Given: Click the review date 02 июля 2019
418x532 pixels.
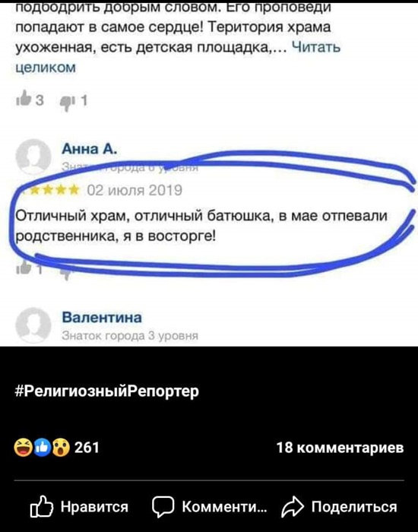Looking at the screenshot, I should point(135,190).
